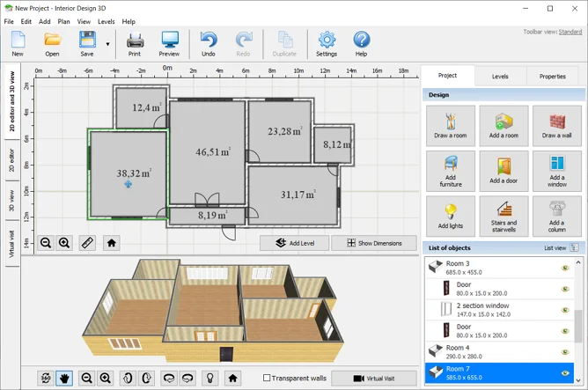
Task: Click Add a room tile
Action: (503, 126)
